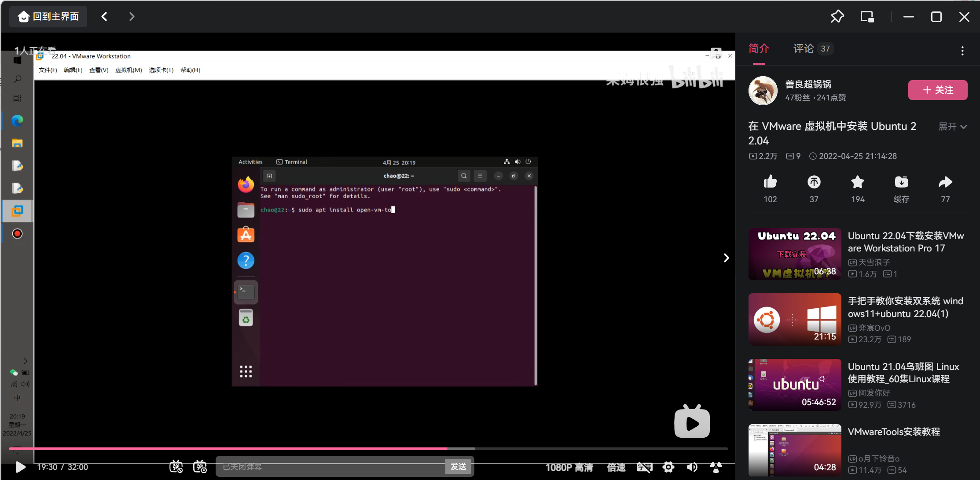Click the 92.9万 play count text
Image resolution: width=980 pixels, height=480 pixels.
tap(870, 405)
